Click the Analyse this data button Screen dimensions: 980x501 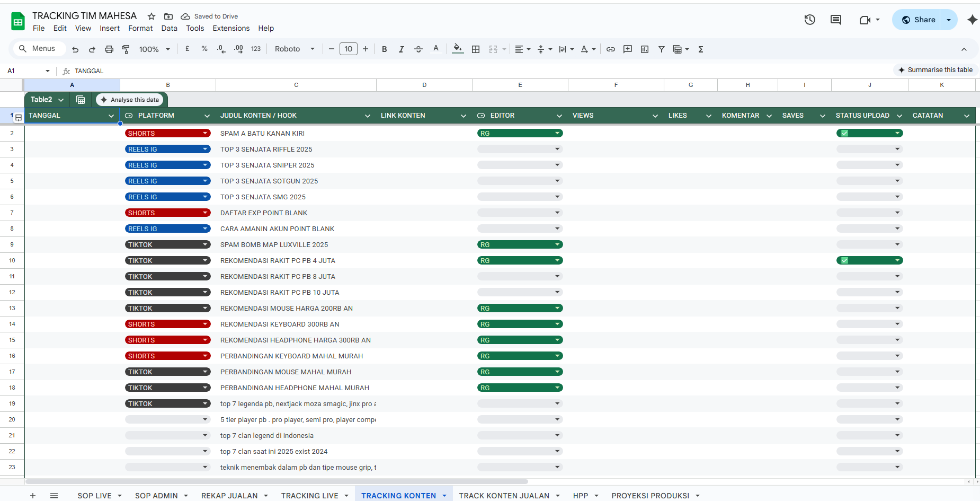pyautogui.click(x=130, y=99)
